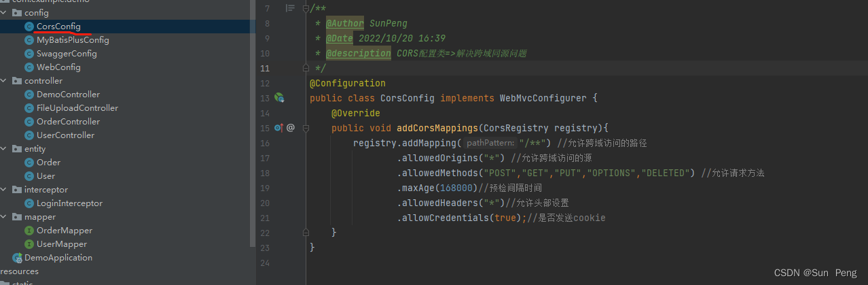Open the Order entity class
The image size is (868, 285).
(48, 163)
